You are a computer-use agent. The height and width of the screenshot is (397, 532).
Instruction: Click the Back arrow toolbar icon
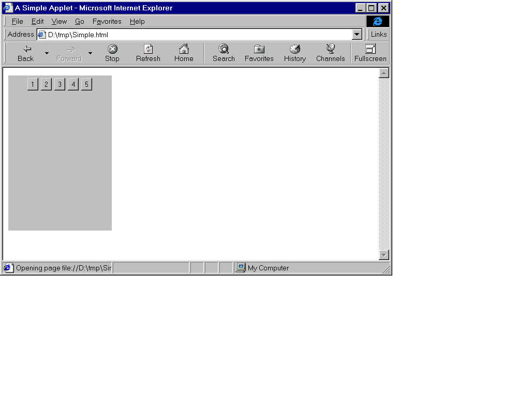26,50
